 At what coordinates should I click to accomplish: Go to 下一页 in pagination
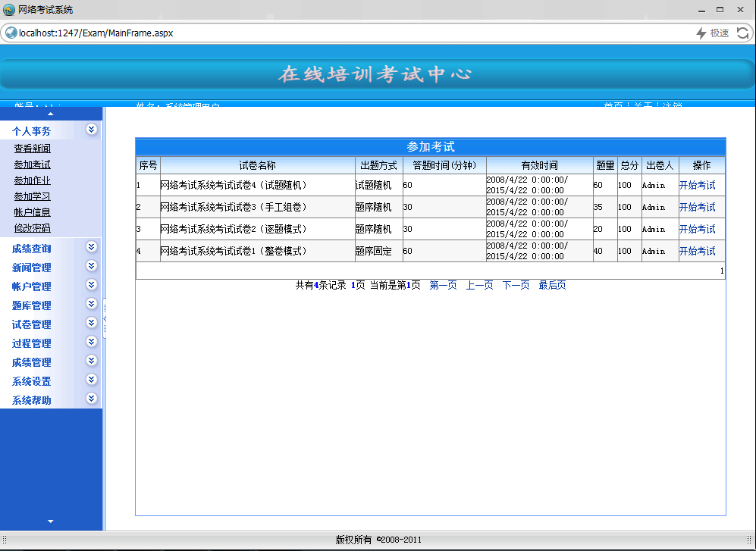[x=516, y=286]
